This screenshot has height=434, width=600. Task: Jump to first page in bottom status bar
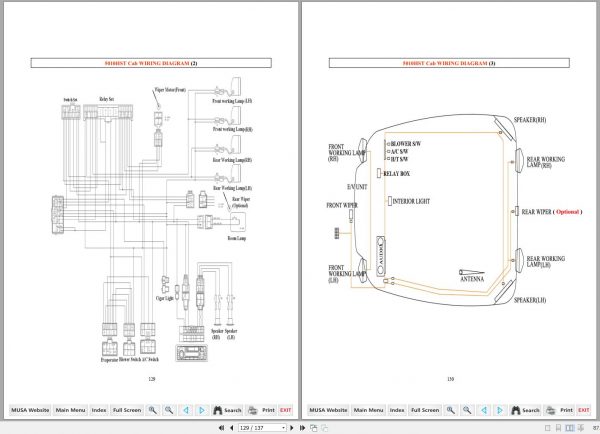pyautogui.click(x=221, y=427)
